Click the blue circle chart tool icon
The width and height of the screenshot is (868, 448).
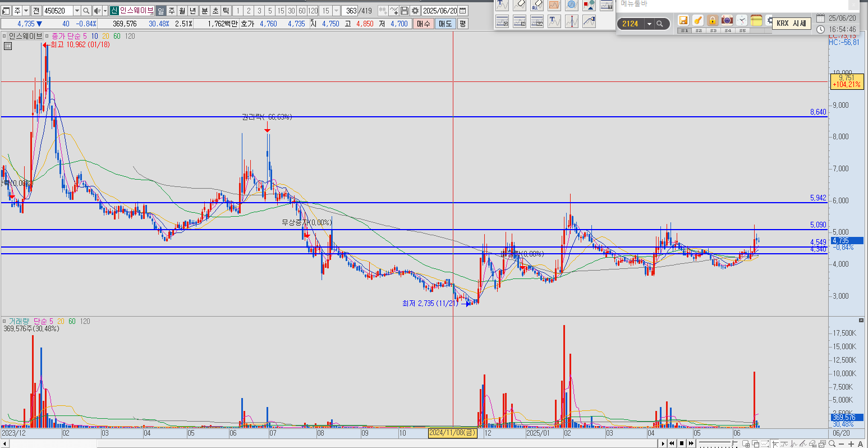tap(572, 5)
